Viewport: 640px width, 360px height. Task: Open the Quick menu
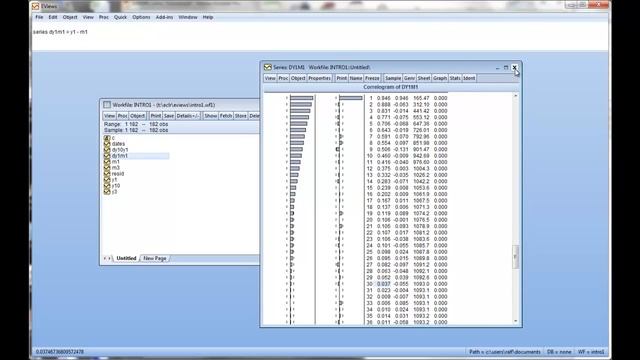[120, 17]
